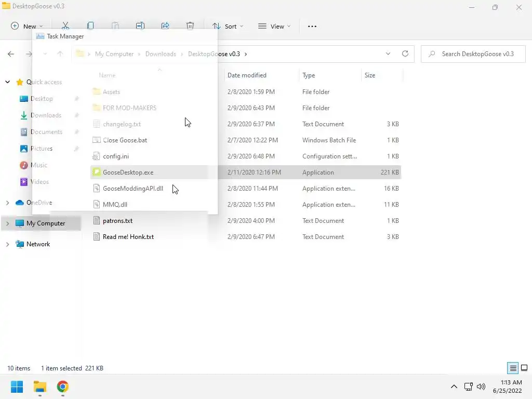This screenshot has width=532, height=399.
Task: Expand the Network tree node
Action: click(7, 244)
